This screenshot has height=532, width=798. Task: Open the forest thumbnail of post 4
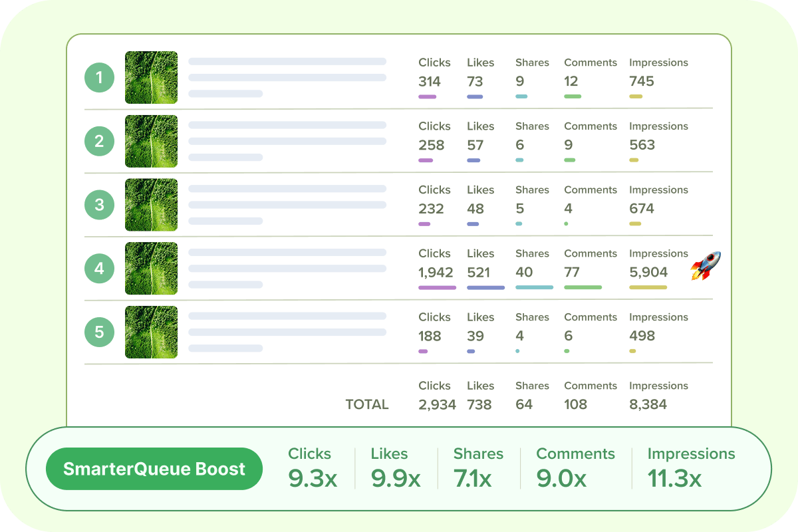(x=152, y=269)
